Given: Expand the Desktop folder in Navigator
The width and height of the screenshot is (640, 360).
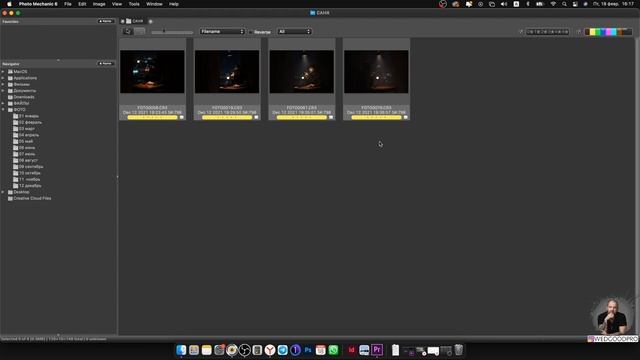Looking at the screenshot, I should [x=3, y=192].
